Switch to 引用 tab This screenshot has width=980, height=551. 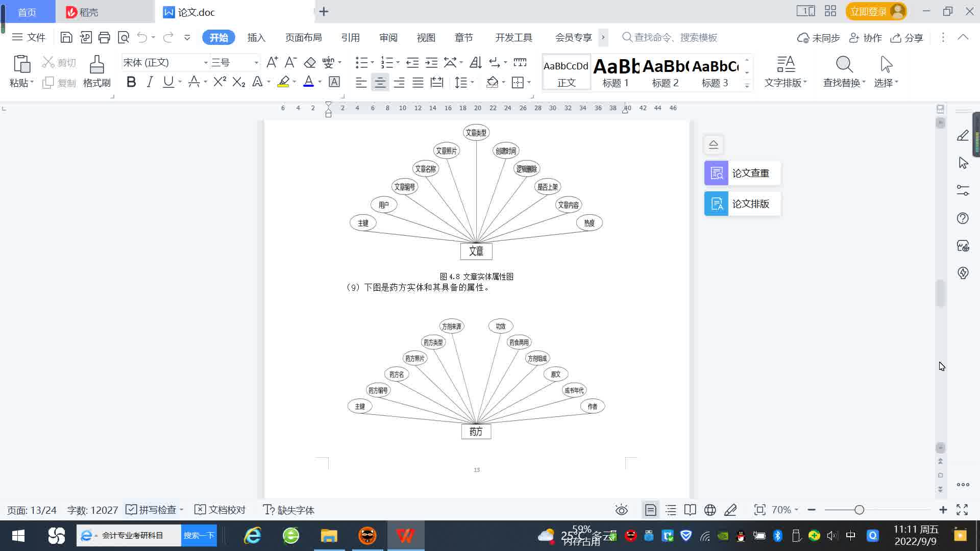pyautogui.click(x=350, y=37)
